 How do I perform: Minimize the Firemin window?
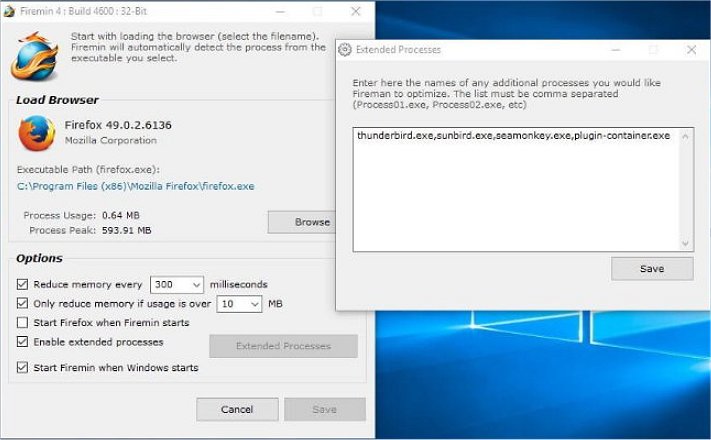[281, 11]
